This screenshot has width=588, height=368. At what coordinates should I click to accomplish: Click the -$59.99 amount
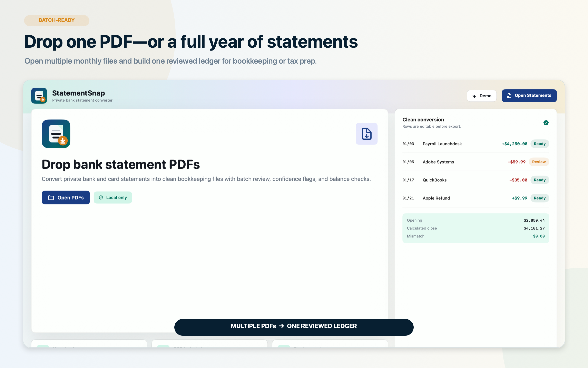tap(516, 162)
